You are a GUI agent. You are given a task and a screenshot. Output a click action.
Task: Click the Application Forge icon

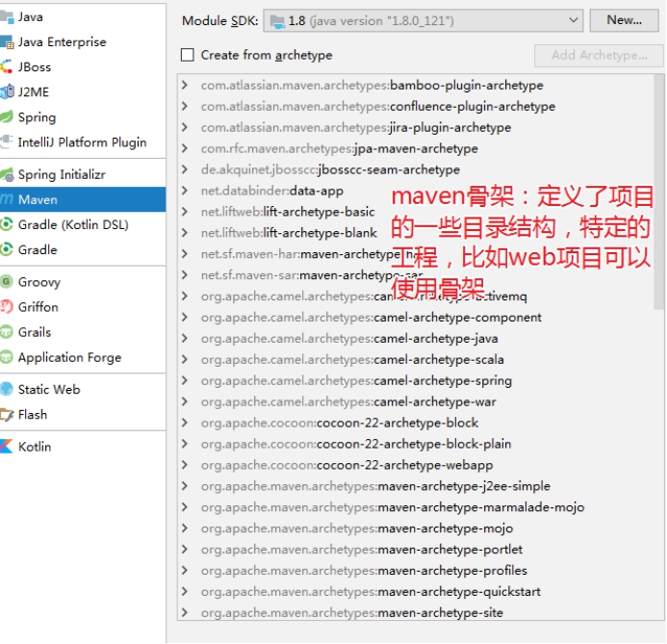point(7,357)
